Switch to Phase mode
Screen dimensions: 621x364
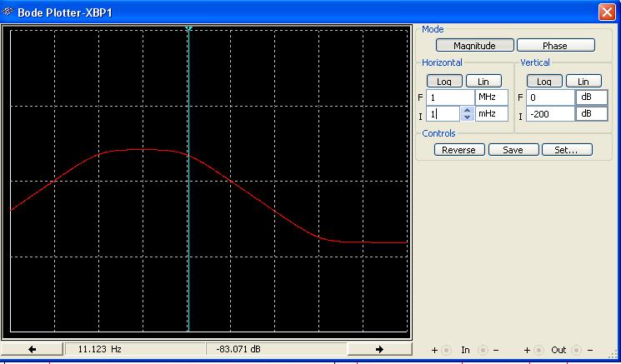[555, 46]
